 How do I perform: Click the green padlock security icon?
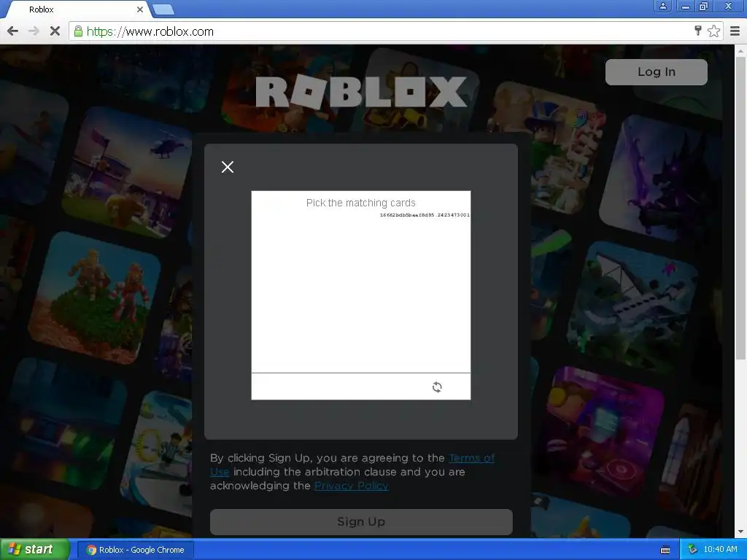78,31
